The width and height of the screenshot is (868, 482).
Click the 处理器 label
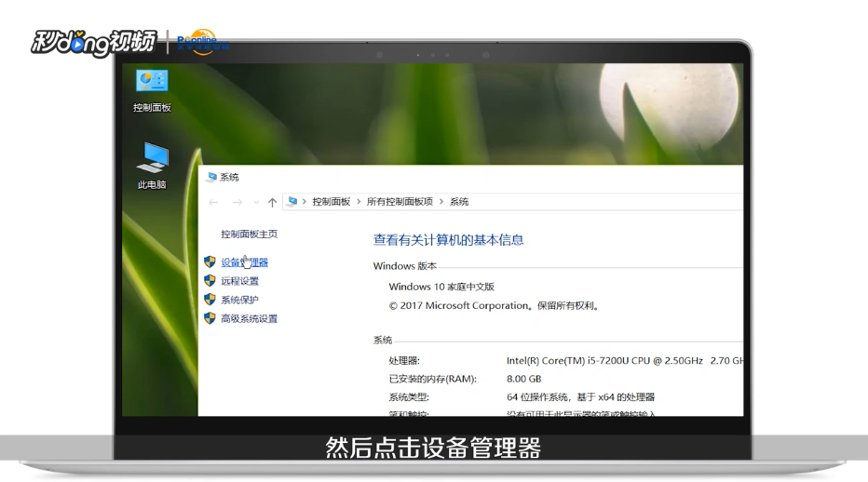(404, 361)
